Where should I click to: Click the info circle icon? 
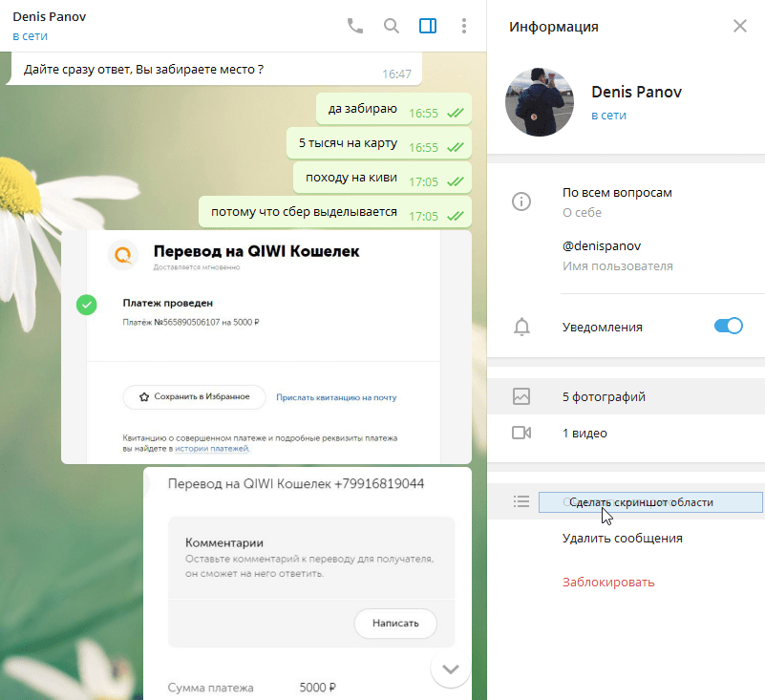point(521,202)
